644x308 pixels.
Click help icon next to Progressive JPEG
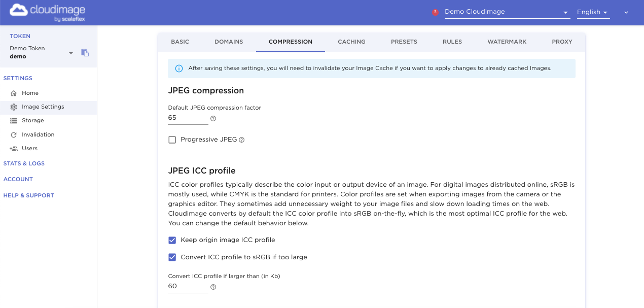(x=241, y=140)
